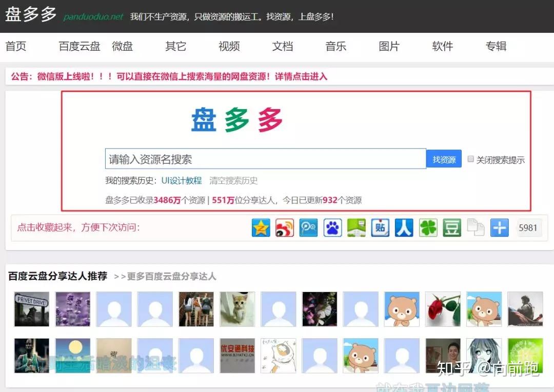Click 百度云盘分享达人推荐 heading
Image resolution: width=554 pixels, height=392 pixels.
pos(57,276)
